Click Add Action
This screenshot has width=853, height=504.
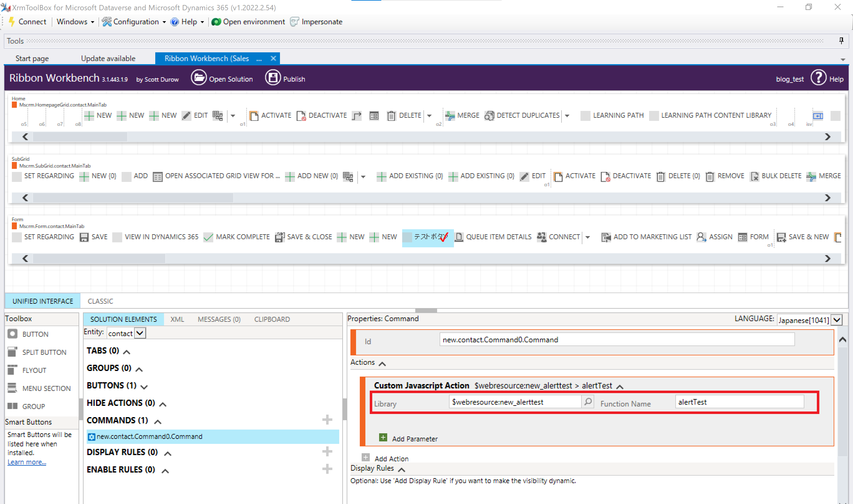385,458
